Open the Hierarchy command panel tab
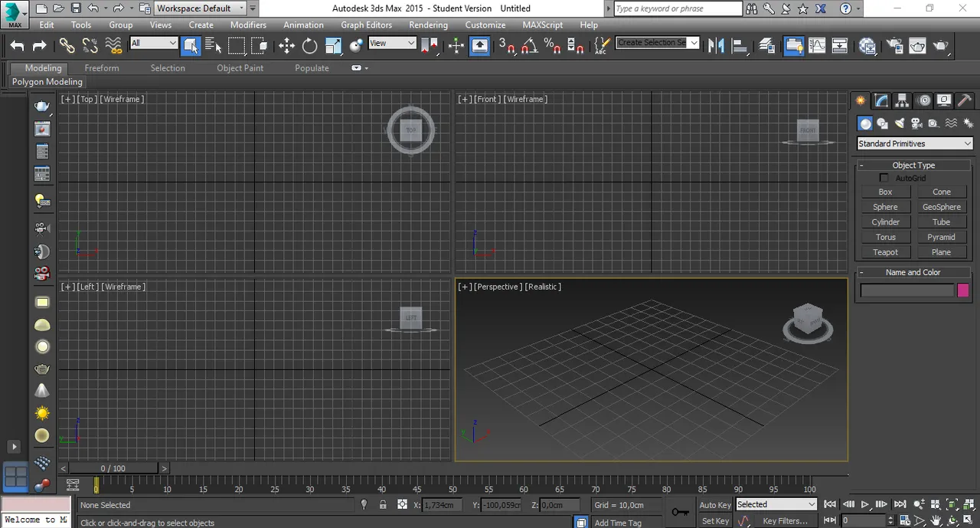 903,100
